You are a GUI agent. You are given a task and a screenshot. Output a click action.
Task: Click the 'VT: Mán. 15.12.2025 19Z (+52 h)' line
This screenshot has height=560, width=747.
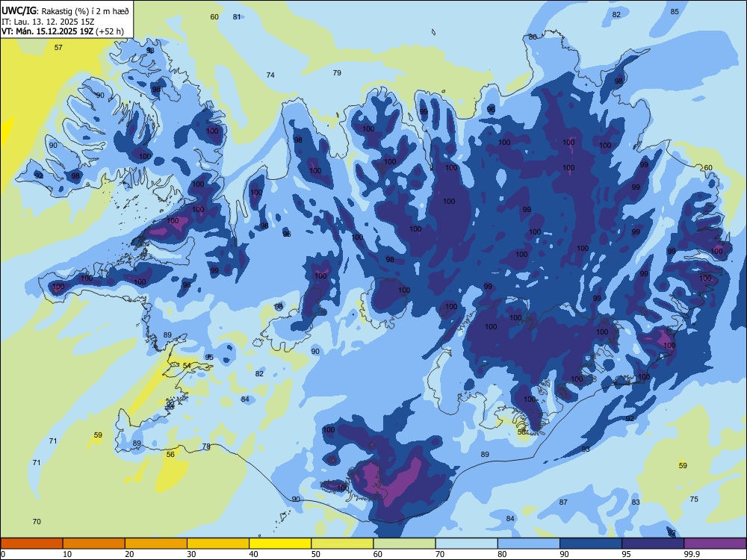(63, 31)
